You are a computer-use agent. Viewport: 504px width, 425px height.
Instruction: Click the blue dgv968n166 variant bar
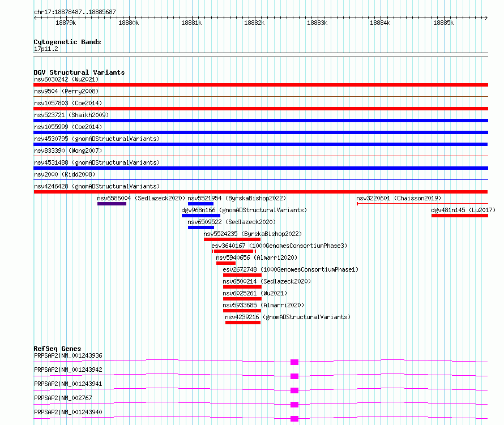click(x=201, y=216)
